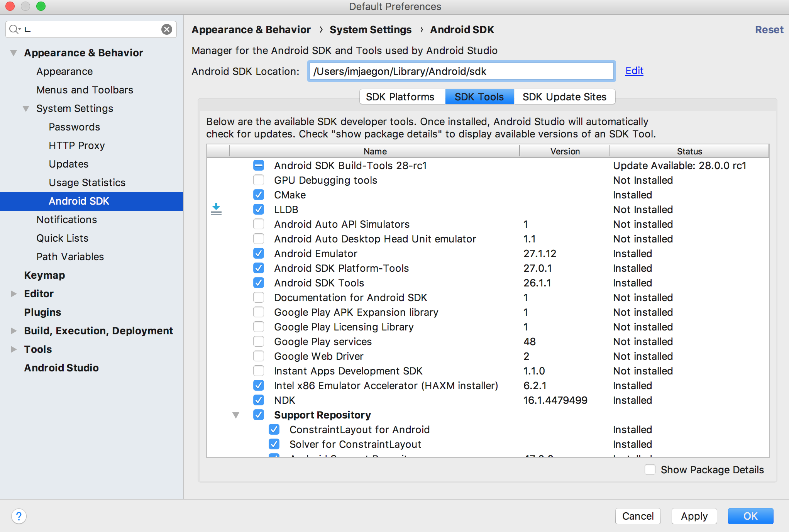Open help with the question mark icon
This screenshot has height=532, width=789.
coord(19,516)
